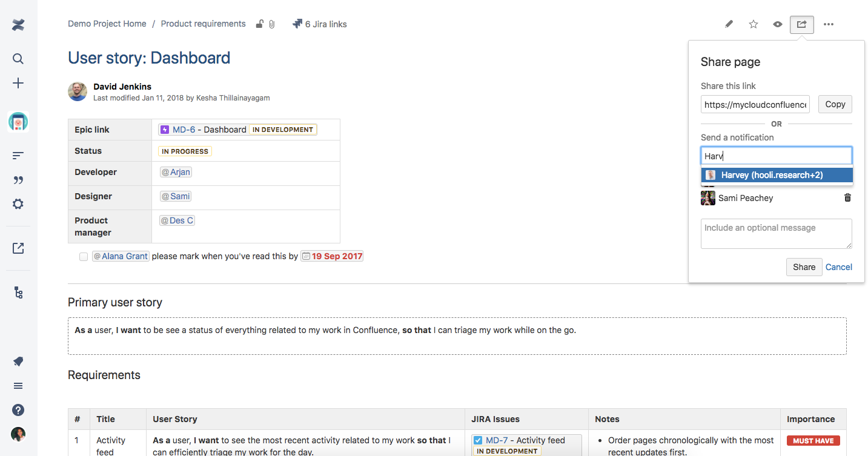Remove Sami Peachey with trash icon
The image size is (868, 456).
847,197
